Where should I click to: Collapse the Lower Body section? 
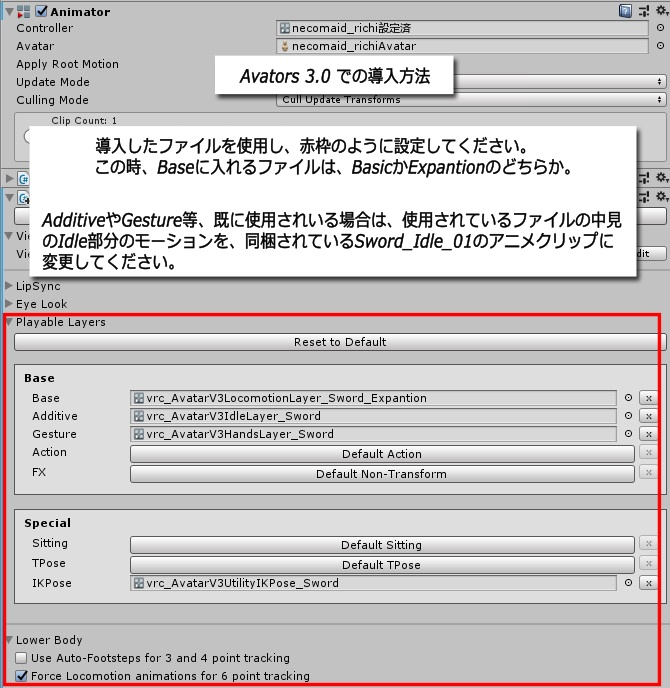(9, 640)
